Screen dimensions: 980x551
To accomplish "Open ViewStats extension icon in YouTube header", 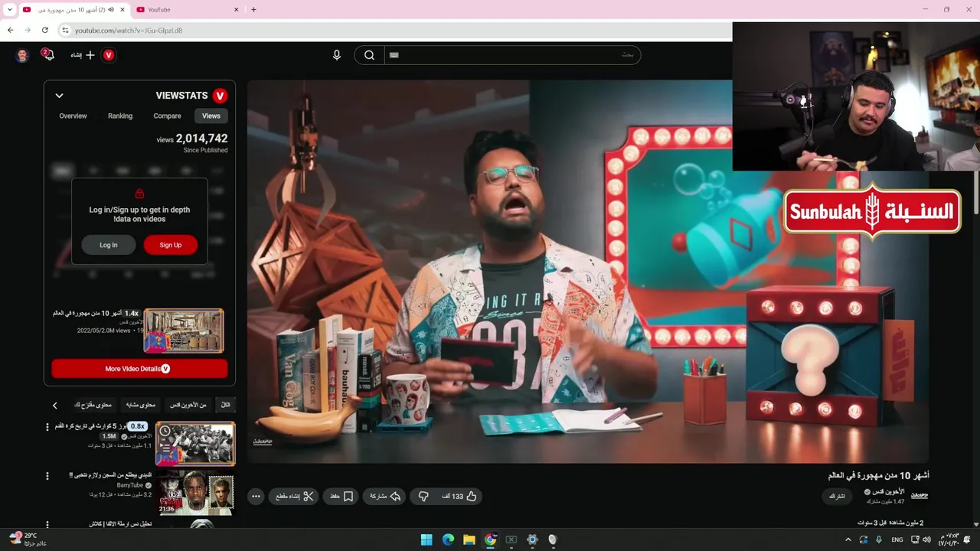I will click(x=109, y=55).
